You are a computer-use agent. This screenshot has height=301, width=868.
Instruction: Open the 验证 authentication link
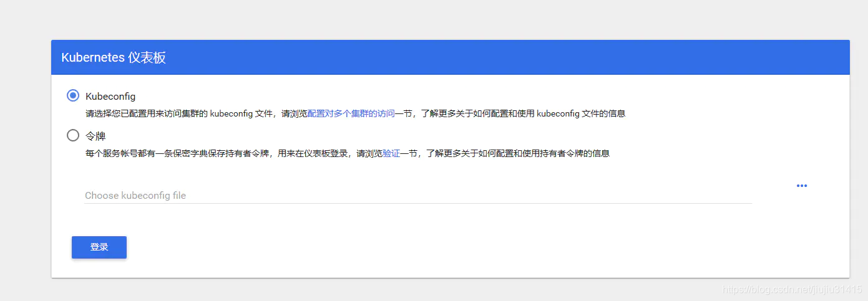(391, 153)
